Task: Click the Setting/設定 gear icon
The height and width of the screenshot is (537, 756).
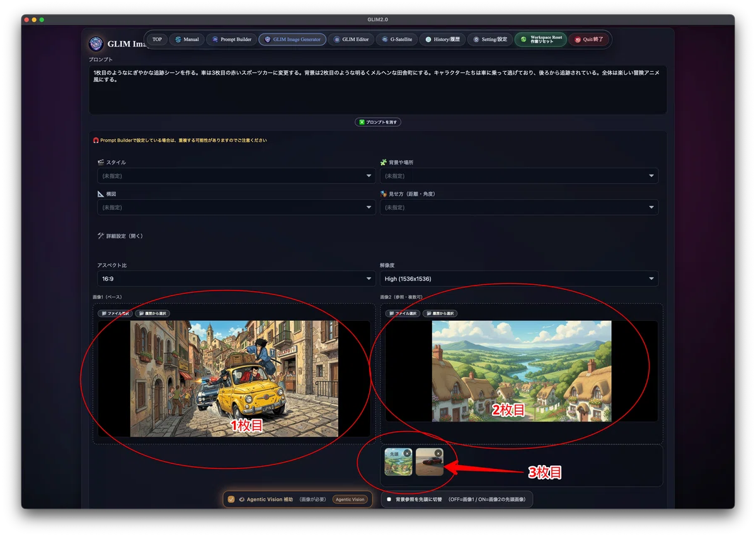Action: [476, 39]
